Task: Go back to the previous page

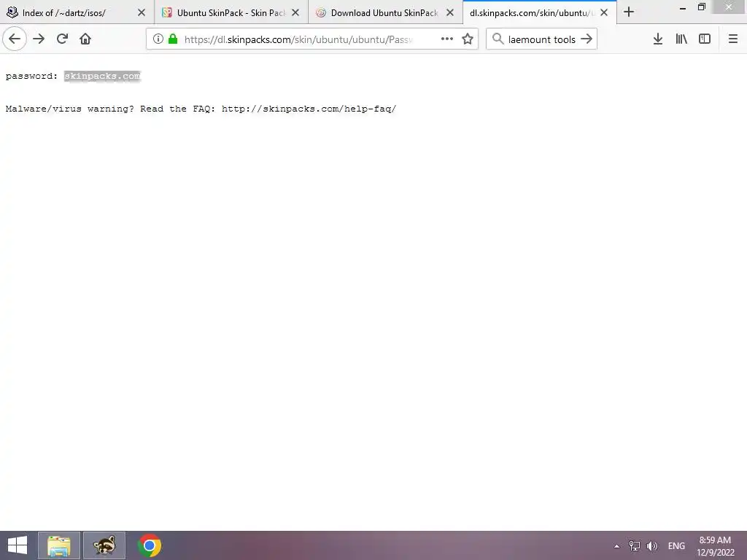Action: coord(15,39)
